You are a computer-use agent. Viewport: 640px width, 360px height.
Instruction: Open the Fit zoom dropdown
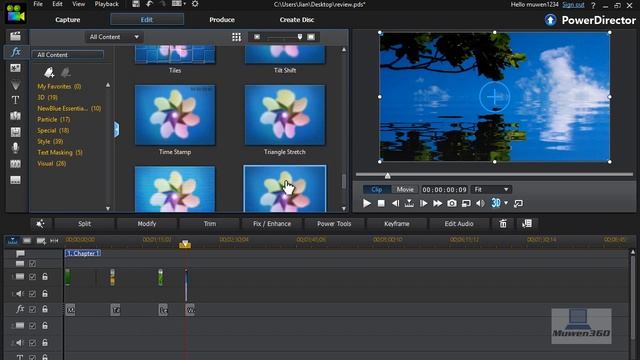(x=491, y=189)
